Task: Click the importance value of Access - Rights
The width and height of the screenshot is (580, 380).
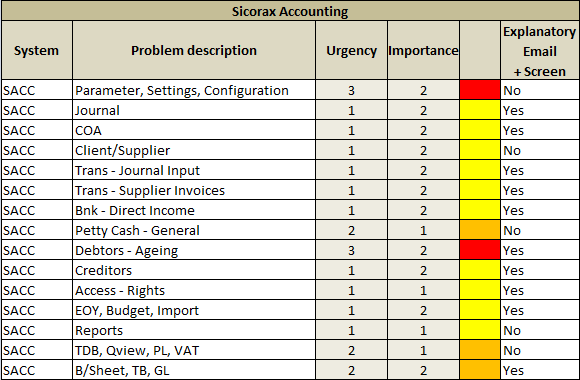Action: [423, 290]
